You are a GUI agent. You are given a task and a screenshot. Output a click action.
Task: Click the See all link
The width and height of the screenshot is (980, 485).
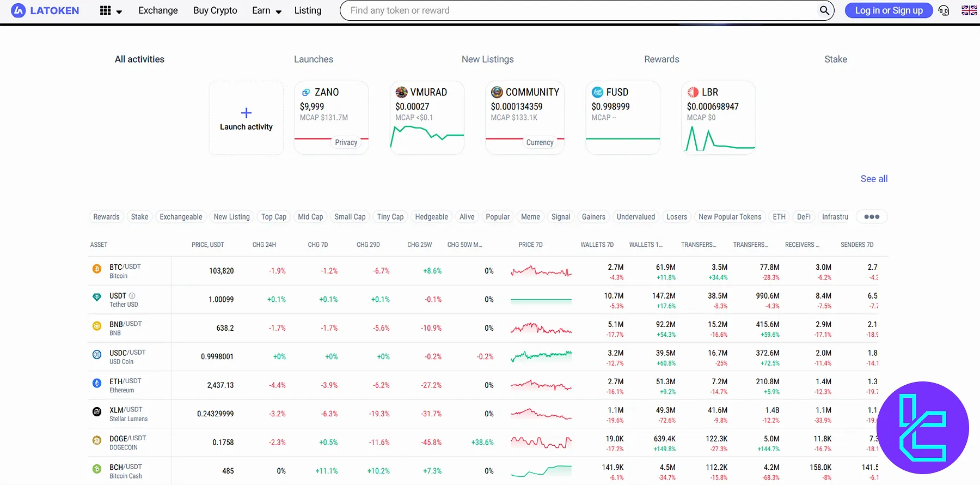[874, 179]
